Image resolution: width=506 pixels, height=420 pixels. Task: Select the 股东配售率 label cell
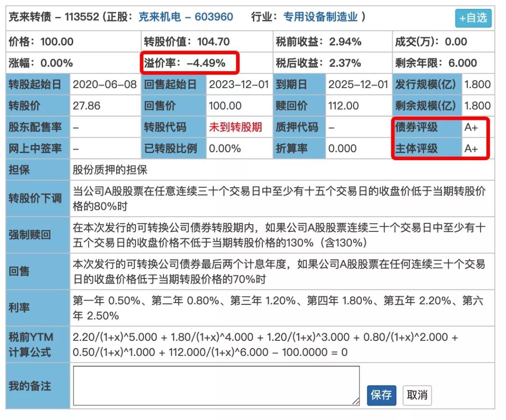pyautogui.click(x=38, y=127)
